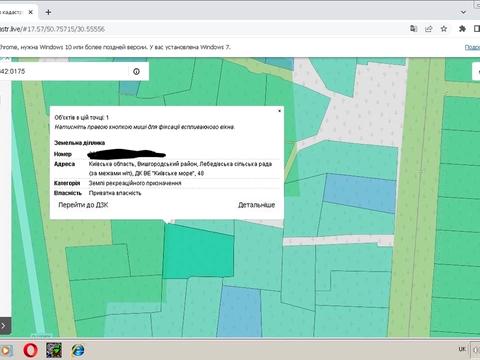
Task: Open the update notice link on right
Action: pyautogui.click(x=472, y=47)
